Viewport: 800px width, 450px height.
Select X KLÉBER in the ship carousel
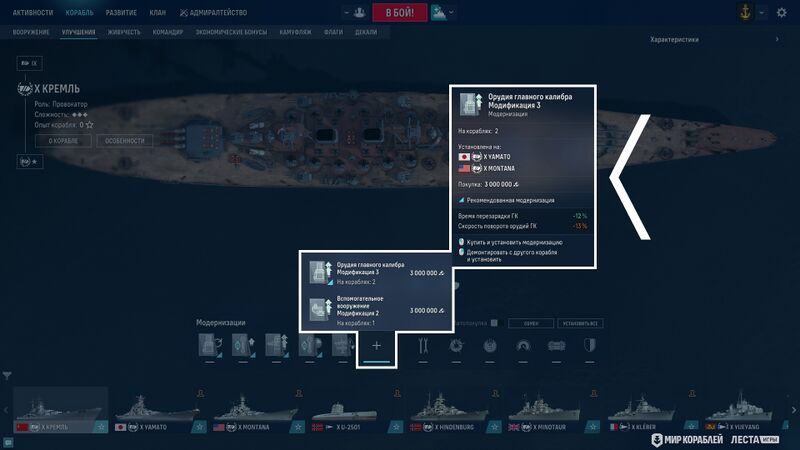(652, 410)
